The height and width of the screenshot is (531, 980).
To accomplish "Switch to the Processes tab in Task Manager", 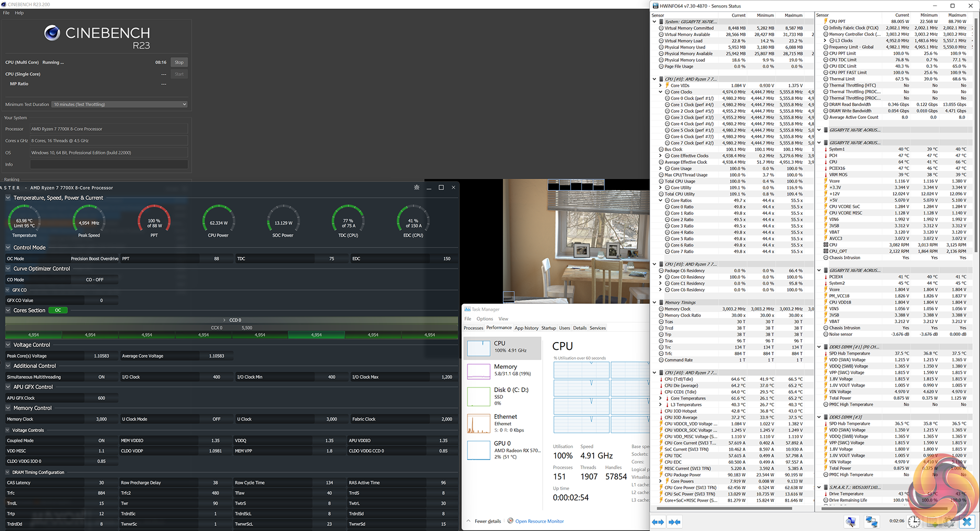I will point(473,328).
